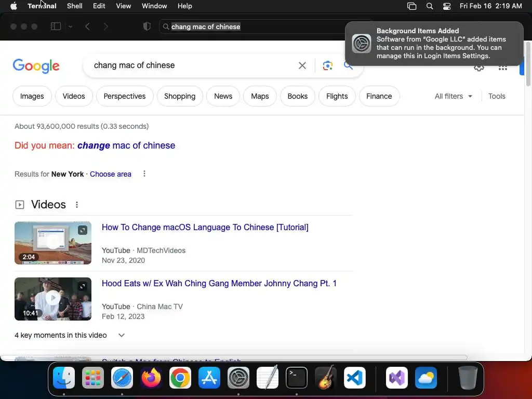The image size is (532, 399).
Task: Click the date and time in menu bar
Action: (490, 6)
